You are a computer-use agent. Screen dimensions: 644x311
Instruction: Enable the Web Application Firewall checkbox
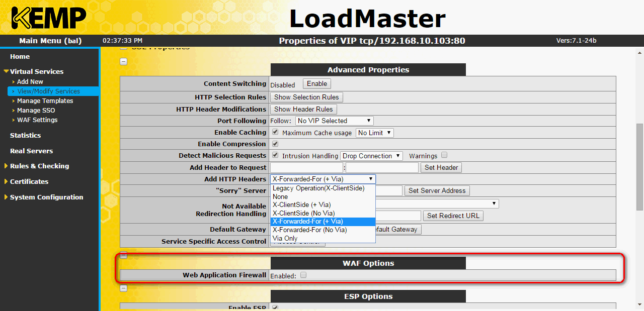click(x=303, y=275)
